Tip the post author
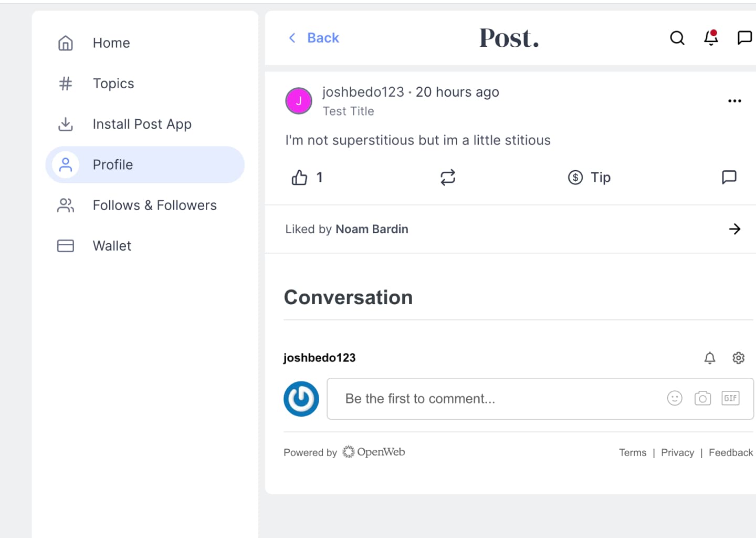This screenshot has height=538, width=756. point(589,178)
